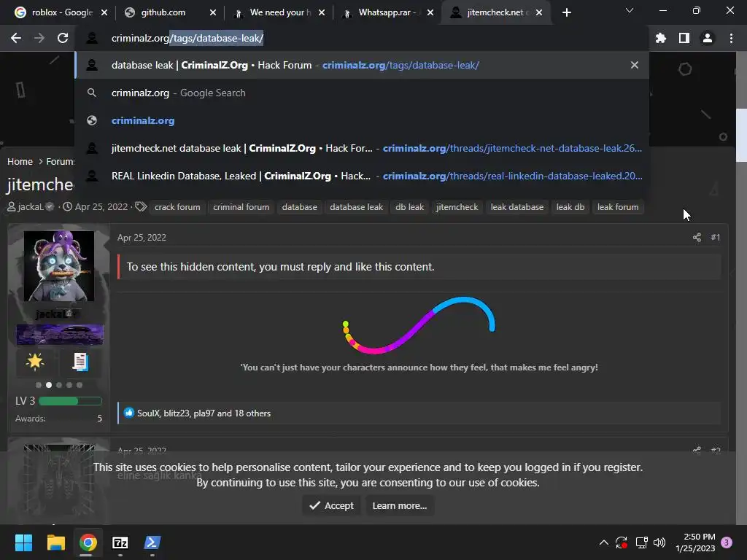Open the jitemcheck tag

[x=457, y=207]
